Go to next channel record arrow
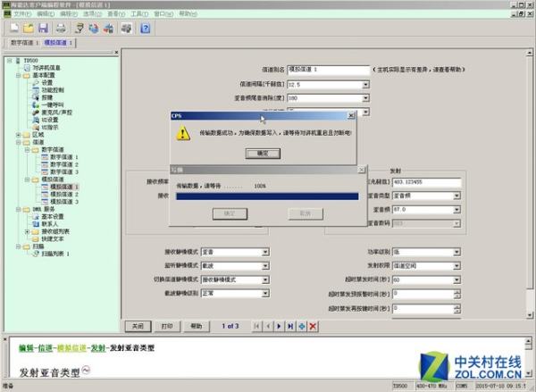This screenshot has height=392, width=536. coord(279,326)
